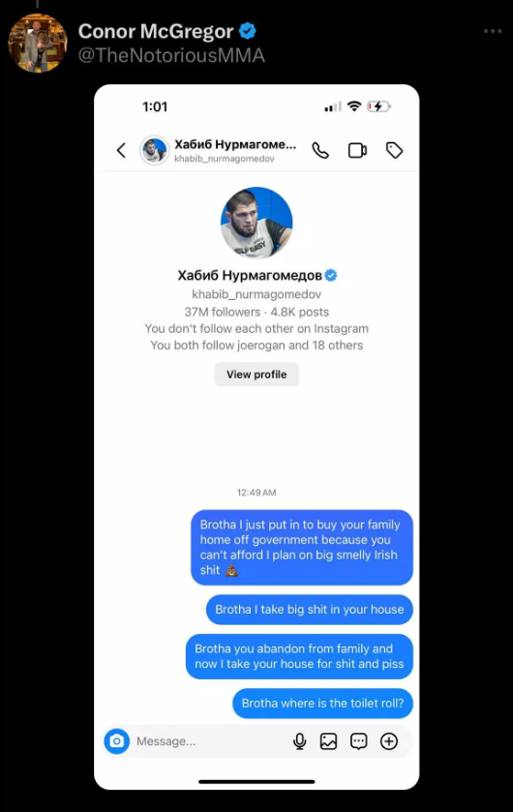The image size is (513, 812).
Task: Start a voice call with phone icon
Action: click(x=320, y=151)
